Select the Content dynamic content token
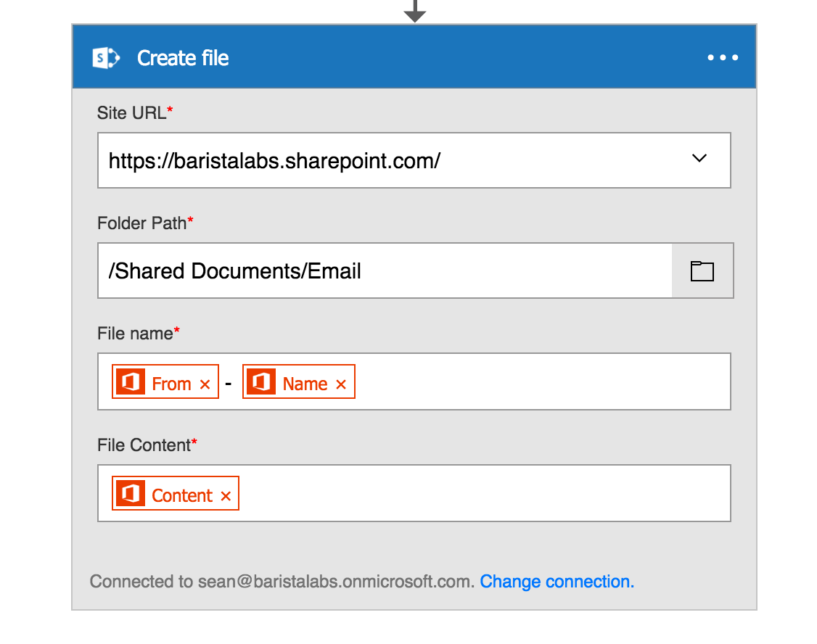The width and height of the screenshot is (817, 644). (176, 493)
